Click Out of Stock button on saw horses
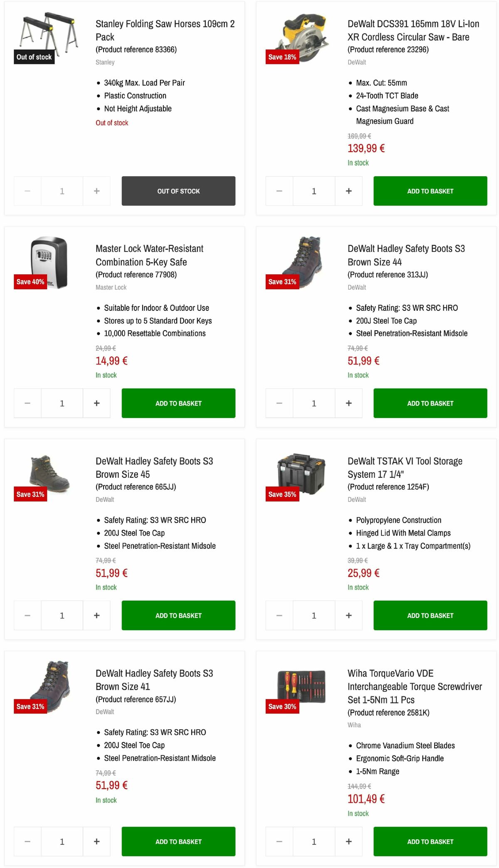 click(178, 191)
